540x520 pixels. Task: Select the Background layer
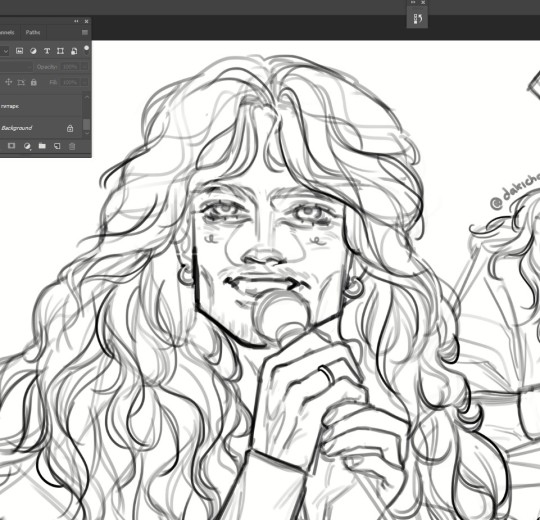coord(41,128)
